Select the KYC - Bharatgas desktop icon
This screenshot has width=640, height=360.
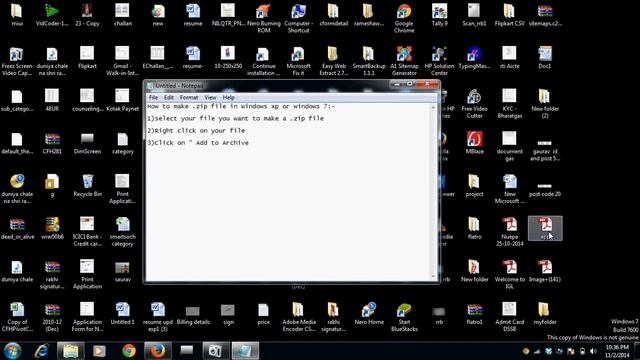click(510, 104)
